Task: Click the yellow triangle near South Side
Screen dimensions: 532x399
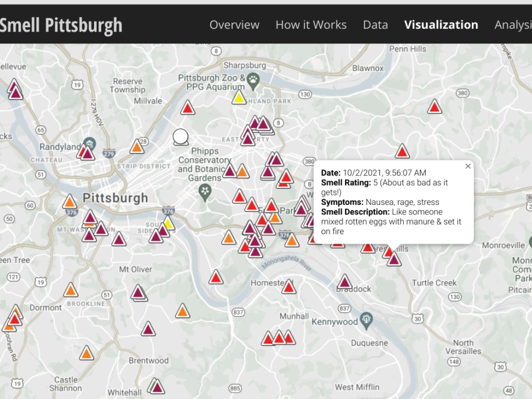Action: [168, 223]
